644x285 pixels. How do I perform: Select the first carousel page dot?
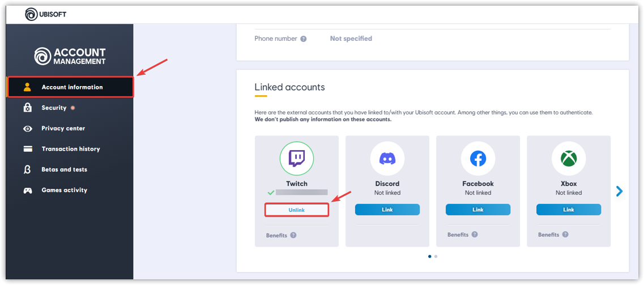[429, 256]
